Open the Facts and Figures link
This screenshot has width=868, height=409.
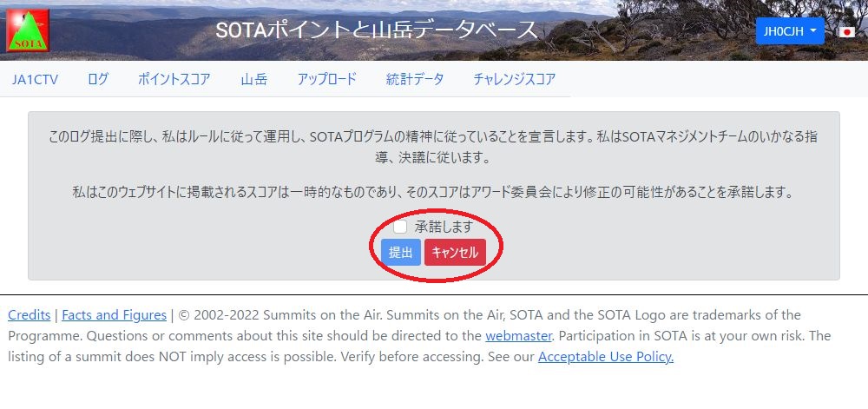pyautogui.click(x=114, y=315)
